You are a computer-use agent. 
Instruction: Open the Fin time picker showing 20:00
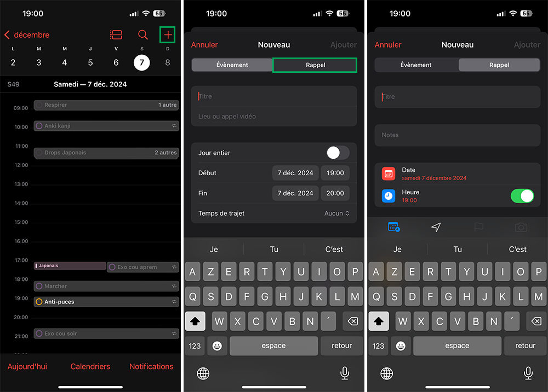335,193
